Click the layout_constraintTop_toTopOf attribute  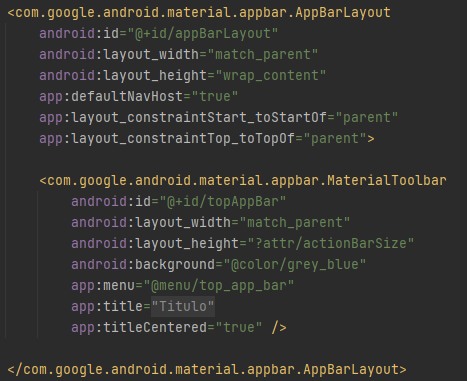point(167,139)
